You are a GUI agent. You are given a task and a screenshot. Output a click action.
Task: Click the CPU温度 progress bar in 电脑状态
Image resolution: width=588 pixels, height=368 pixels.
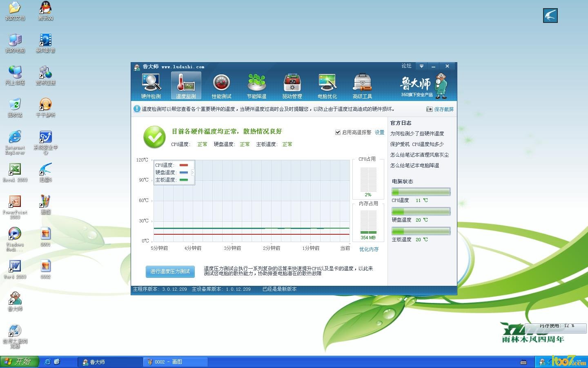tap(421, 192)
